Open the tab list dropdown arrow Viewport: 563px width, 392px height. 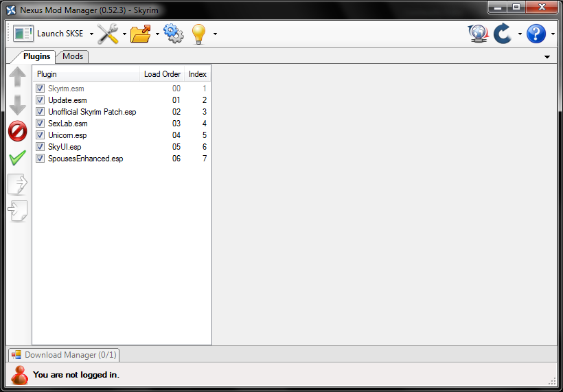click(x=547, y=57)
